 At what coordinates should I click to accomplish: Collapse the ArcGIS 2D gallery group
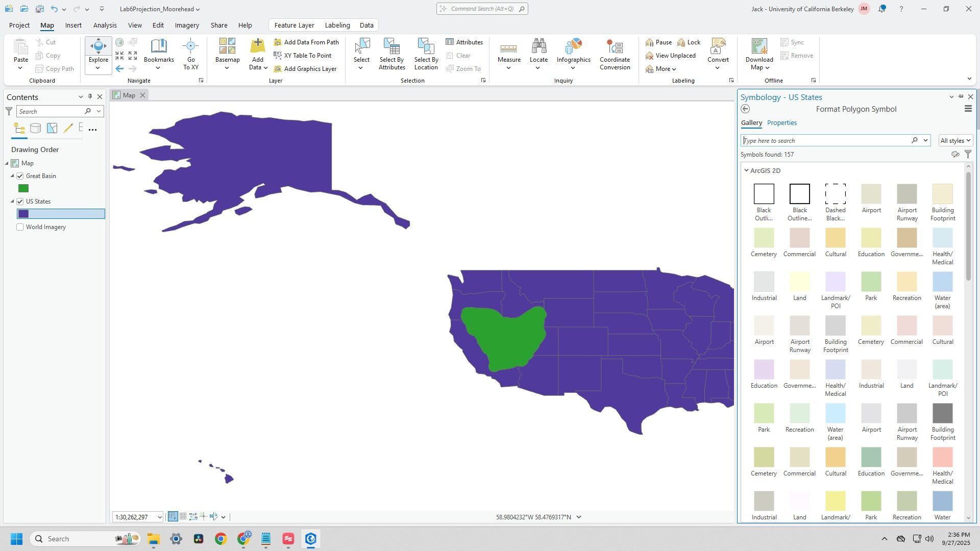[746, 171]
